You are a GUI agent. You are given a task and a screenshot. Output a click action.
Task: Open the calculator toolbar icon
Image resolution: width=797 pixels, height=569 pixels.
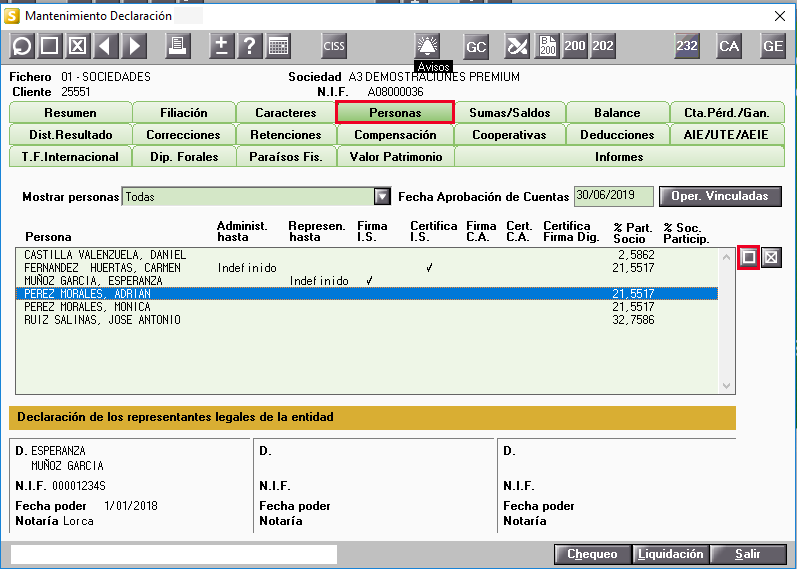point(278,46)
